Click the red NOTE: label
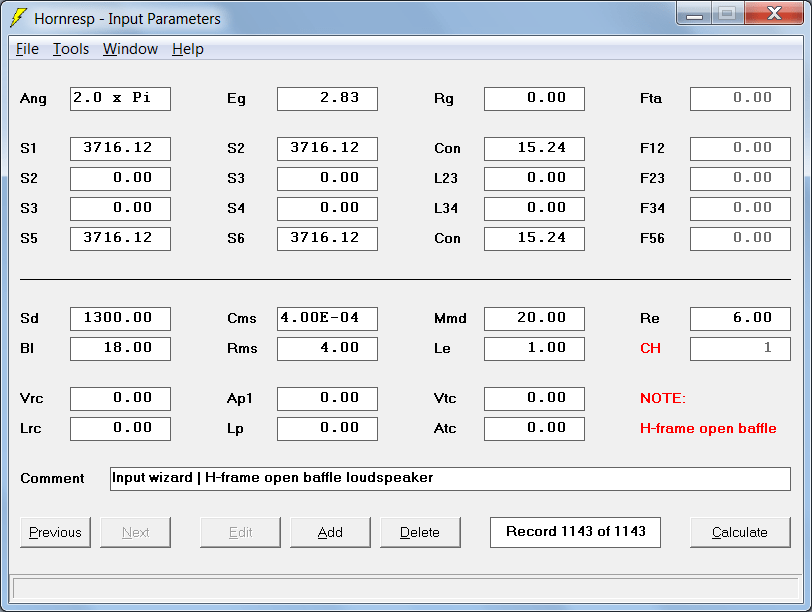Image resolution: width=812 pixels, height=612 pixels. tap(663, 399)
